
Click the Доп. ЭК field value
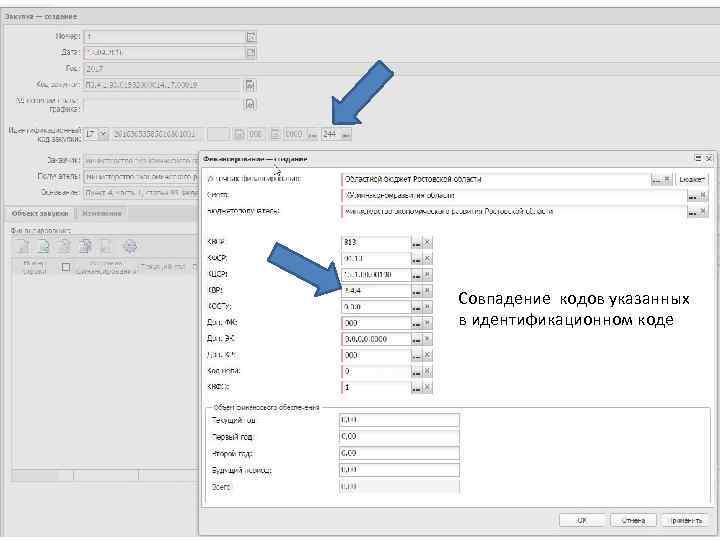(376, 339)
